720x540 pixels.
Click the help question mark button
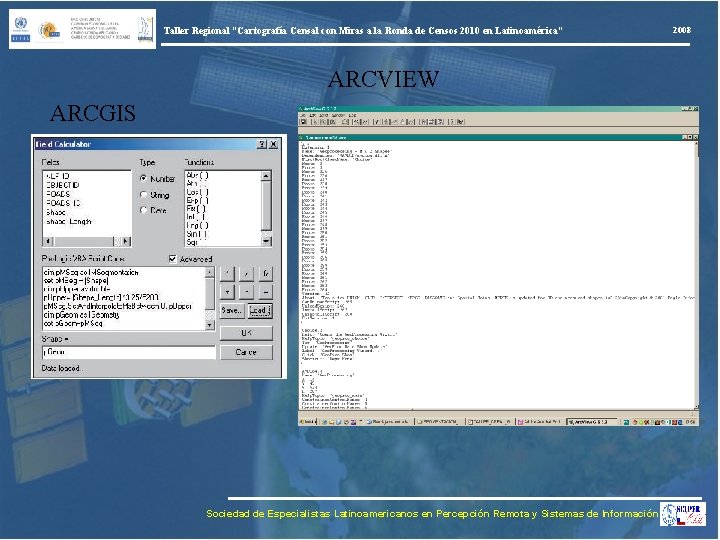(262, 144)
